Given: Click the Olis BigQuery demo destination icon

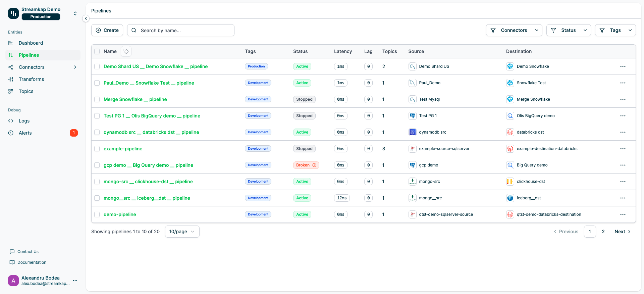Looking at the screenshot, I should click(510, 116).
